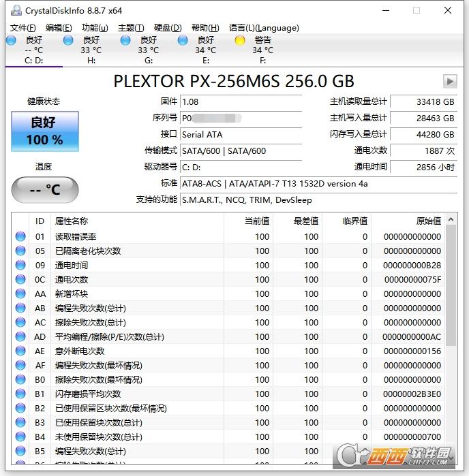Image resolution: width=469 pixels, height=476 pixels.
Task: Select the E: drive tab
Action: pyautogui.click(x=205, y=50)
